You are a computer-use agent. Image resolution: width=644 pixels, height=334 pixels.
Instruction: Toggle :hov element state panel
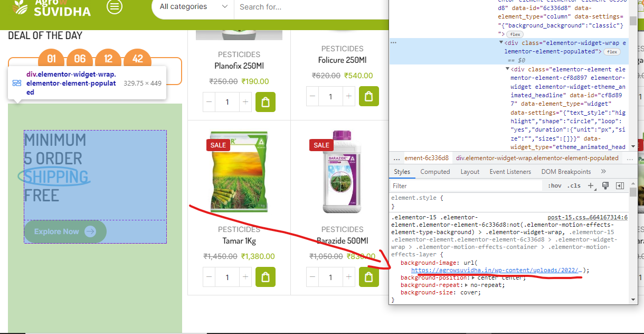coord(554,185)
